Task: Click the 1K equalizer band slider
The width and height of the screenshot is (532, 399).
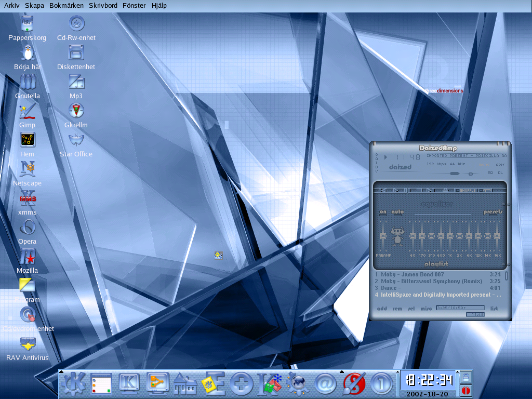Action: 450,236
